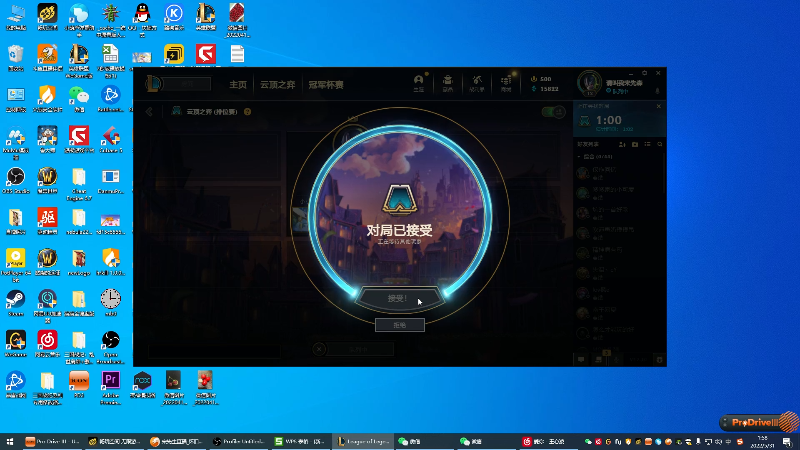The height and width of the screenshot is (450, 800).
Task: Click the 500 RP currency balance
Action: click(x=541, y=79)
